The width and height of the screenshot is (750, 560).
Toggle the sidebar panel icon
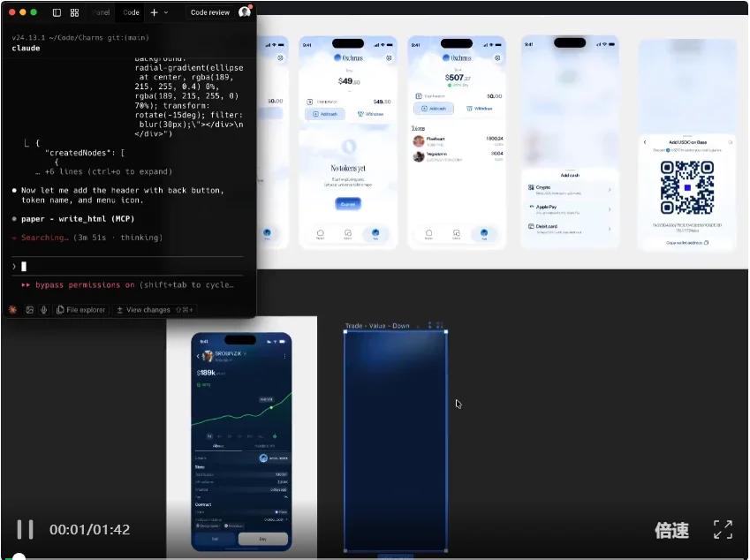pyautogui.click(x=57, y=12)
